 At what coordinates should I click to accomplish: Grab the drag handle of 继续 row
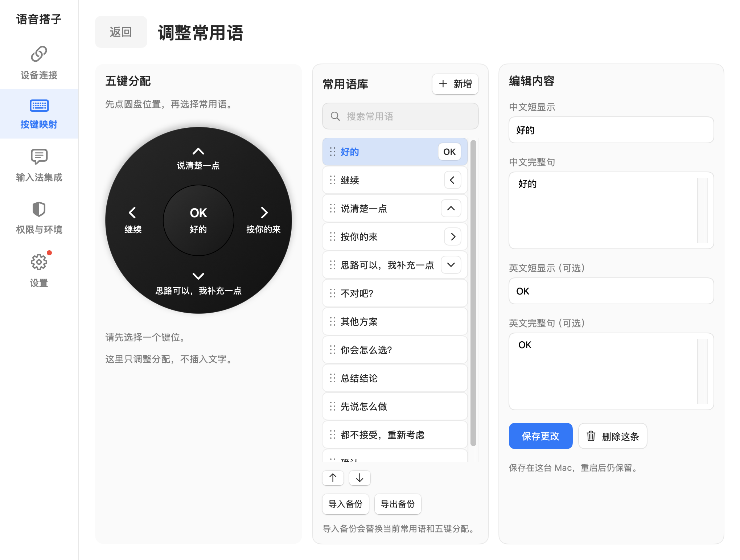[x=333, y=180]
